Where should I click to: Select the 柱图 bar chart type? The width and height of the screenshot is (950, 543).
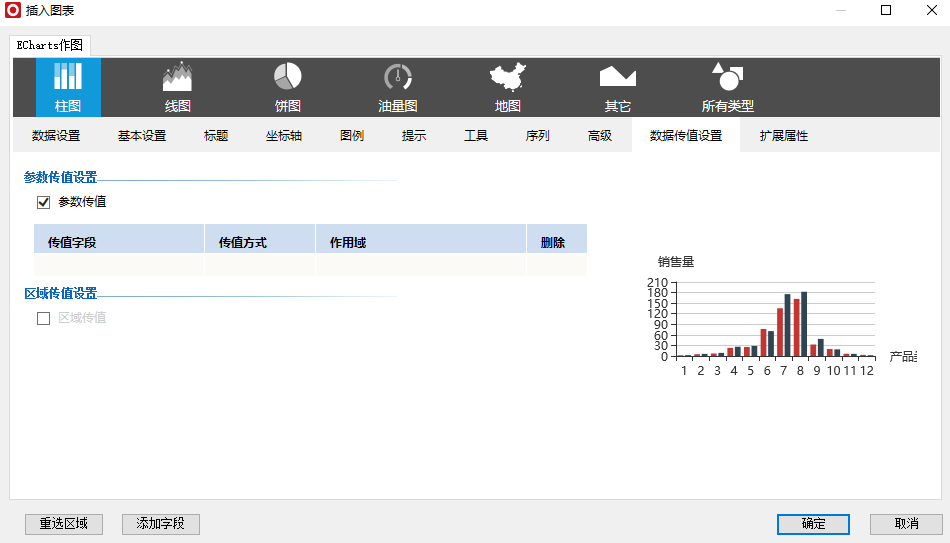(68, 87)
